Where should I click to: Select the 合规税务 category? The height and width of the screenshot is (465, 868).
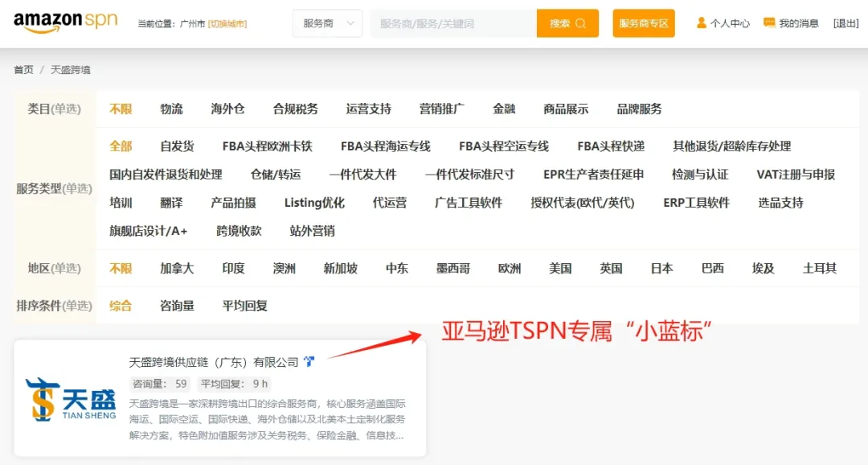tap(296, 109)
